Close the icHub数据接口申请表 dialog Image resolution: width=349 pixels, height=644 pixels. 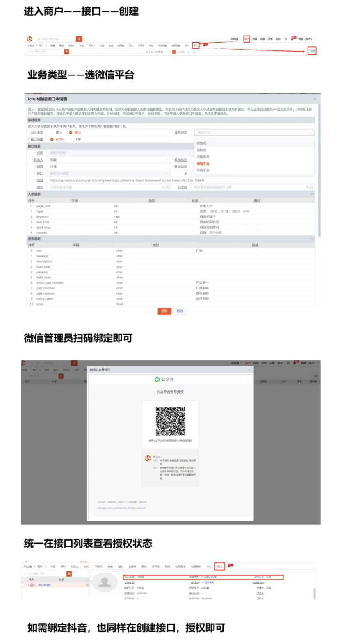(315, 99)
